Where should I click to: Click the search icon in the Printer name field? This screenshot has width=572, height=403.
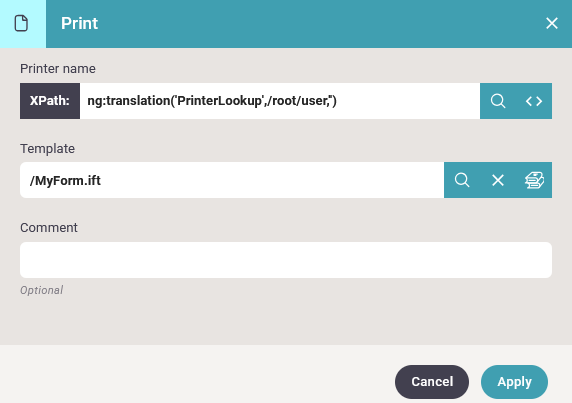(498, 101)
